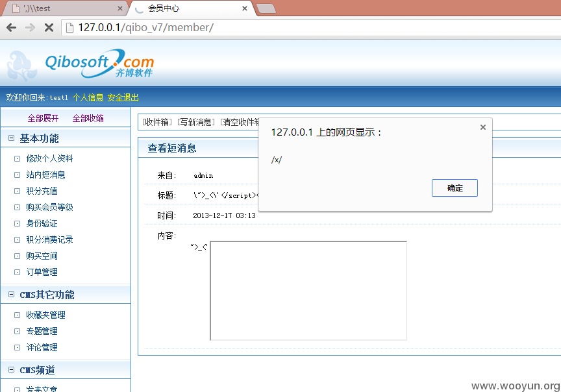561x392 pixels.
Task: Collapse the CMS频道 section
Action: (12, 369)
